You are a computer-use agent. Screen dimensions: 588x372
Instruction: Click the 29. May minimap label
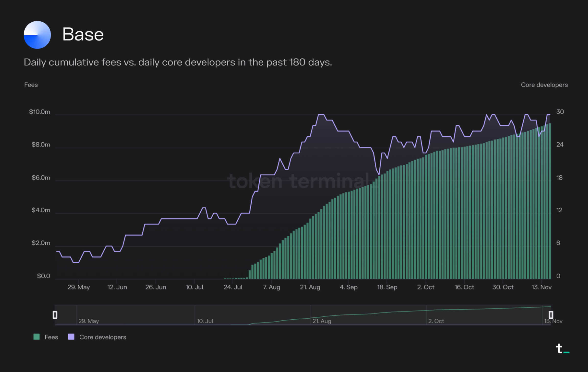click(x=89, y=321)
